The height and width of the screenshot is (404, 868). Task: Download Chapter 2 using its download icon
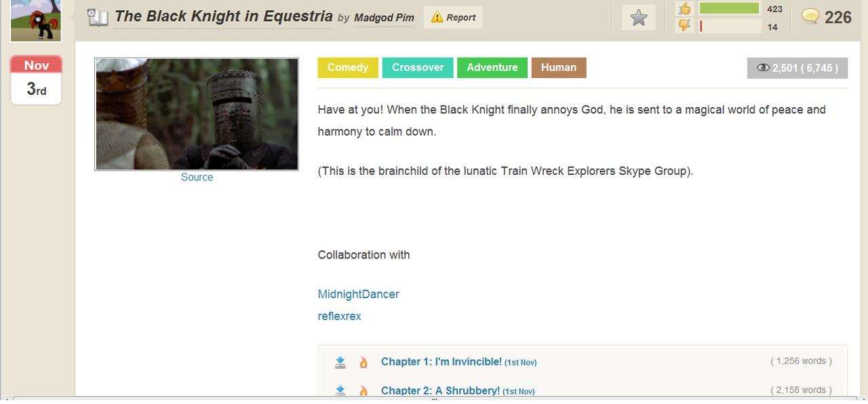coord(340,390)
